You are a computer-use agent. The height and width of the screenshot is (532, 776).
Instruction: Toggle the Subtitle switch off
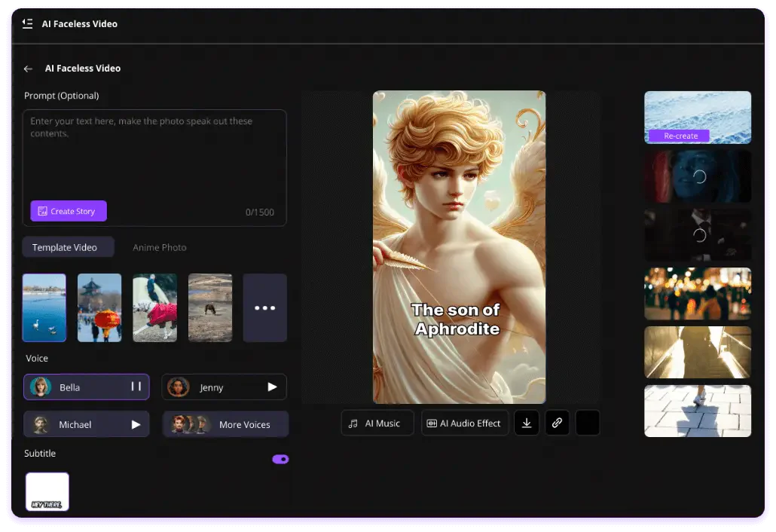[280, 459]
